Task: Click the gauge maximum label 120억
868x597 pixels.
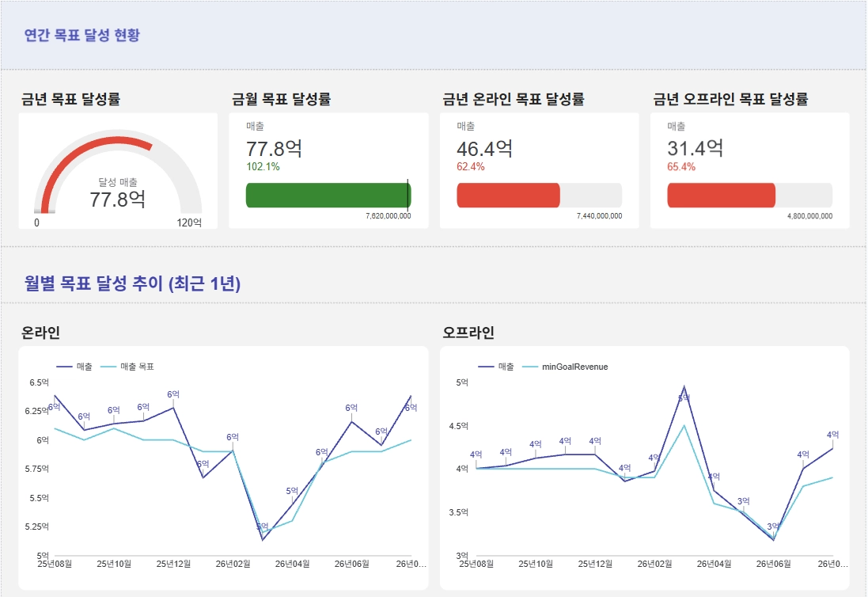Action: tap(189, 222)
